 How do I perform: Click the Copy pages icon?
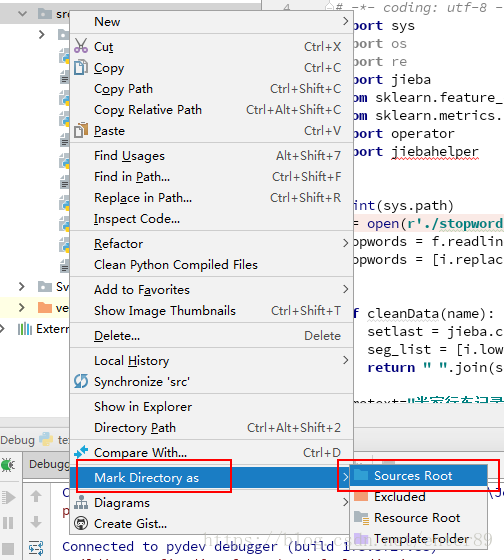point(81,68)
